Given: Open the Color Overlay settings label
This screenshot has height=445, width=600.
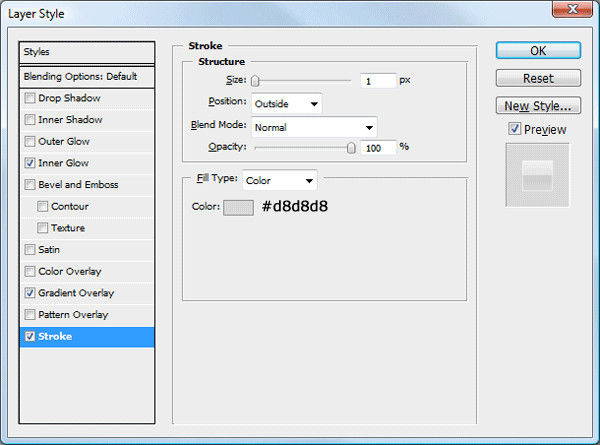Looking at the screenshot, I should click(x=70, y=272).
